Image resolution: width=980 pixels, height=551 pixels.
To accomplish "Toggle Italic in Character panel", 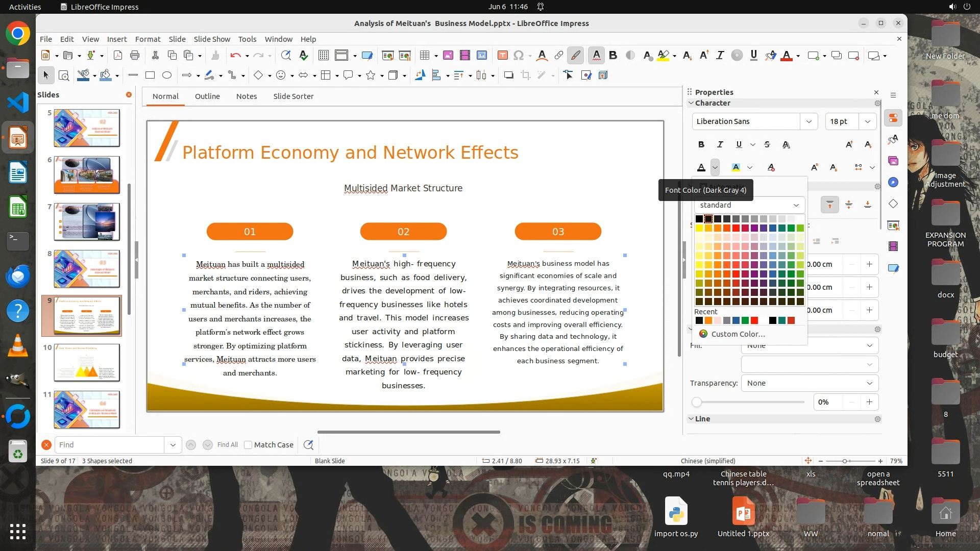I will pyautogui.click(x=720, y=144).
